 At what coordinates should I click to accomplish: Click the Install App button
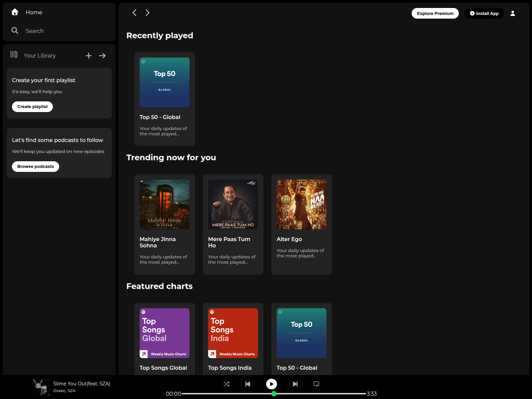point(484,13)
